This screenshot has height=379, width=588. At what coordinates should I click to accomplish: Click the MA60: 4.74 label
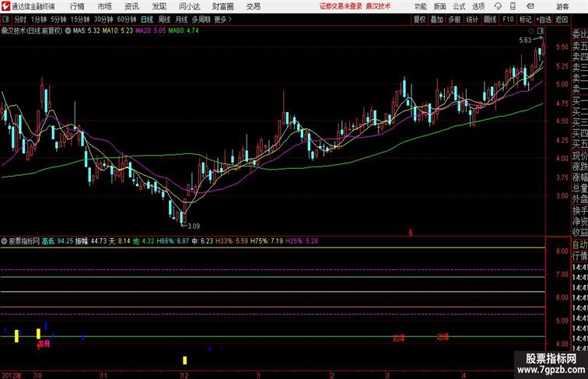[x=184, y=31]
